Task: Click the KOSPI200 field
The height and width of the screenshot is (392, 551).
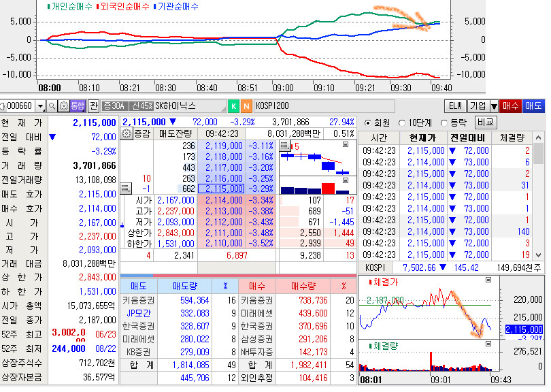Action: (x=324, y=106)
